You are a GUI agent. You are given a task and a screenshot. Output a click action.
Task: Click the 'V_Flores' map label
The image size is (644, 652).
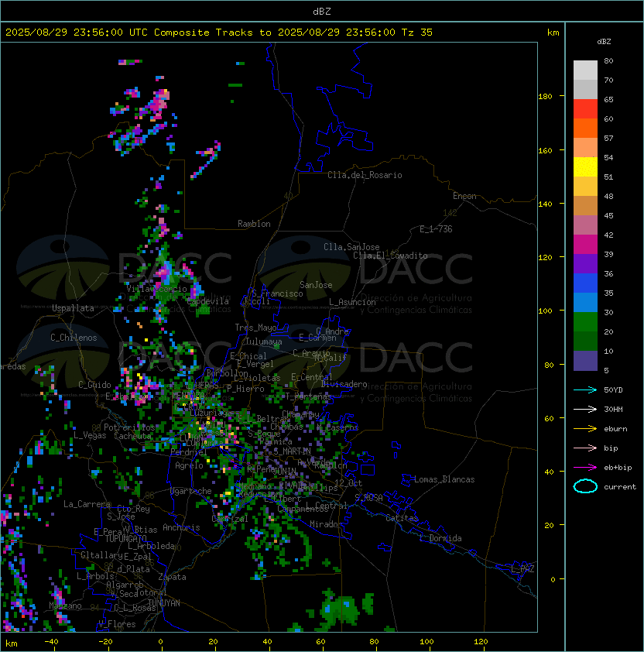(117, 624)
